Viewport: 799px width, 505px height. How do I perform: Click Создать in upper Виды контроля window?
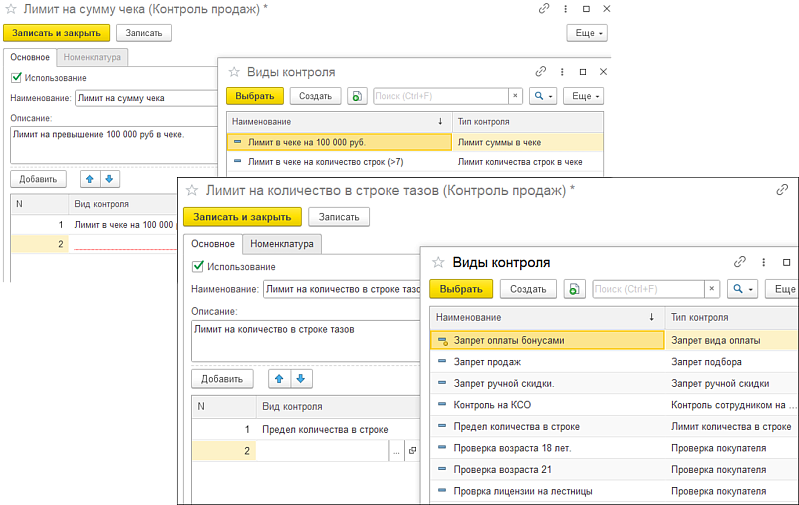point(315,96)
